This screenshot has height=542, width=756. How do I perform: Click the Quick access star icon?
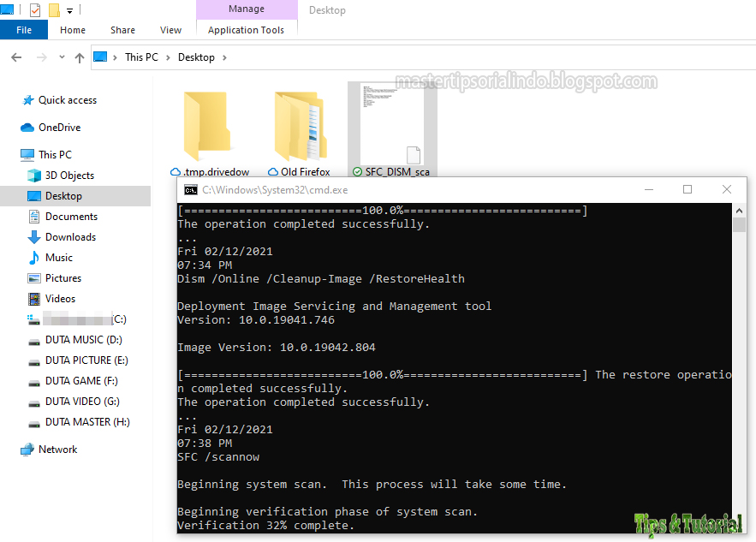point(27,99)
